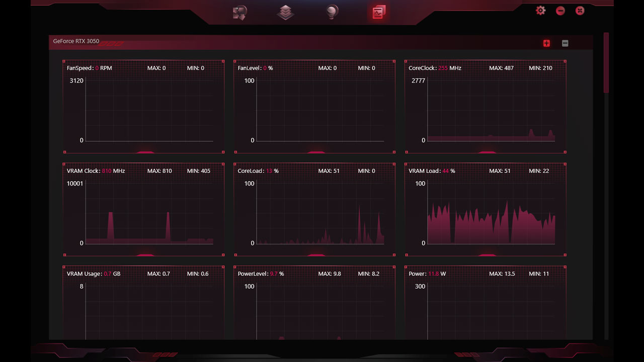Click Power MAX: 13.5 value
Viewport: 644px width, 362px height.
(x=502, y=274)
